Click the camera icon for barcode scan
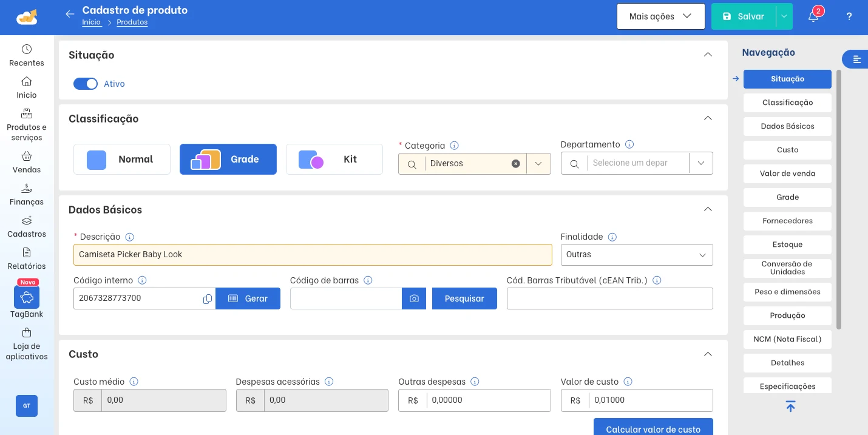 (414, 298)
